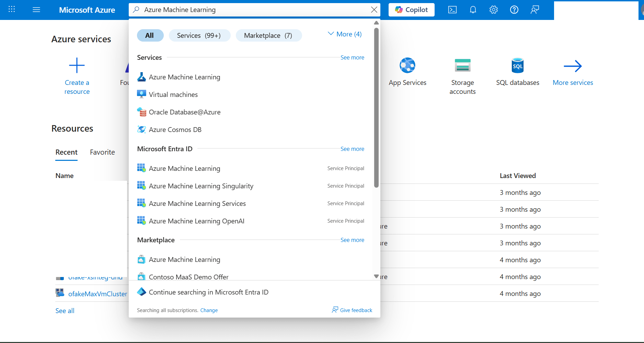
Task: Switch to the Recent resources tab
Action: pos(66,152)
